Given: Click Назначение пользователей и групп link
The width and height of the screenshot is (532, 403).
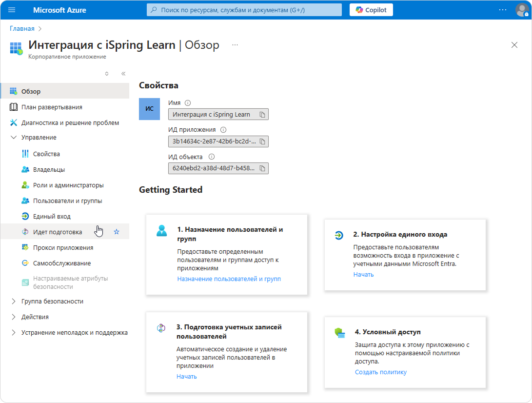Looking at the screenshot, I should pos(229,279).
